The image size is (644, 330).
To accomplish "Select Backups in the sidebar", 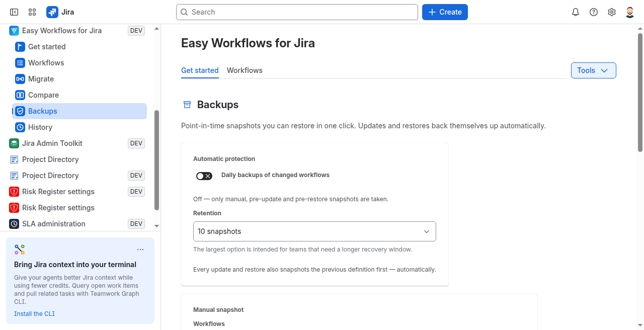I will pyautogui.click(x=79, y=111).
